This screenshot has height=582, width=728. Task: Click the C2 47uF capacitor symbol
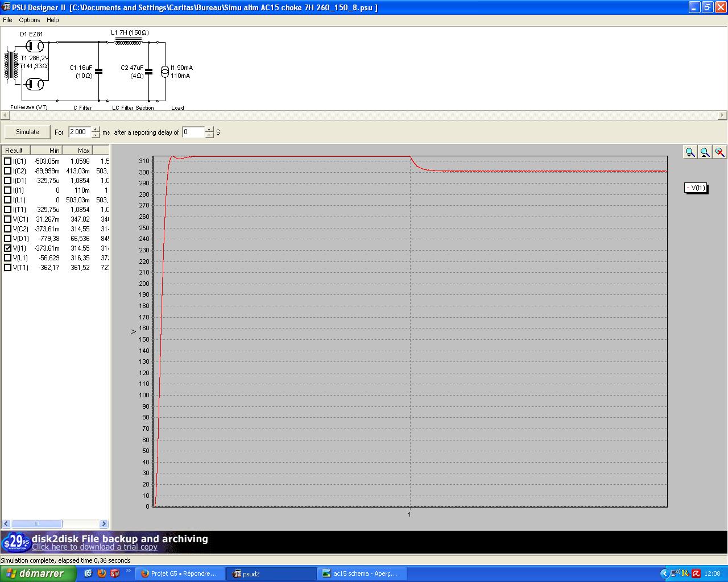click(148, 72)
